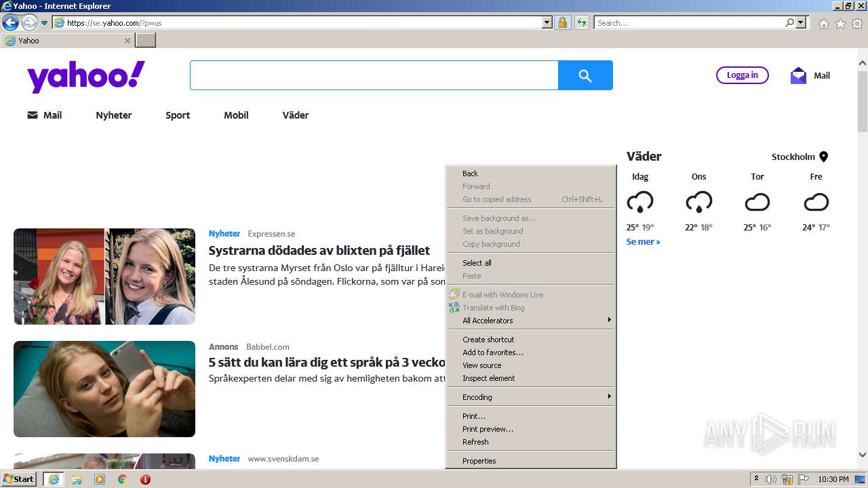This screenshot has width=868, height=488.
Task: Open the Babbel language learning headline
Action: [327, 363]
